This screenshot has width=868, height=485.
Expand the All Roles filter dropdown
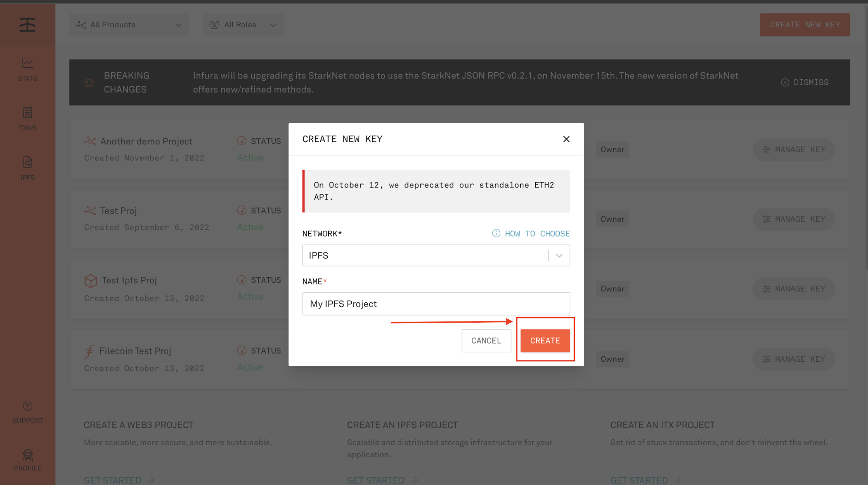(x=243, y=25)
